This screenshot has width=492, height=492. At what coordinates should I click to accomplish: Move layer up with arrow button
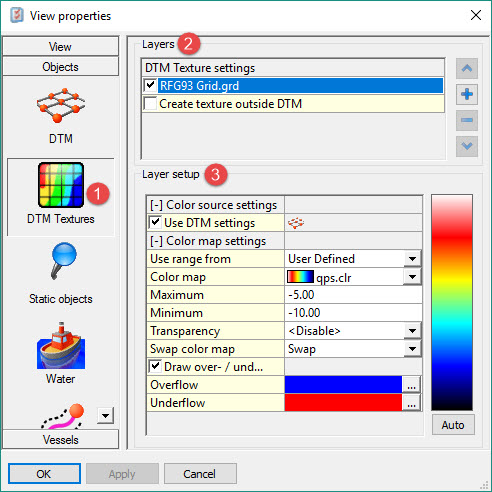[x=467, y=69]
